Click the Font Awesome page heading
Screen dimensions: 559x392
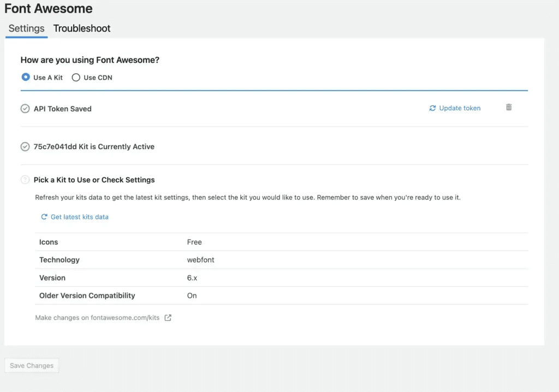49,9
